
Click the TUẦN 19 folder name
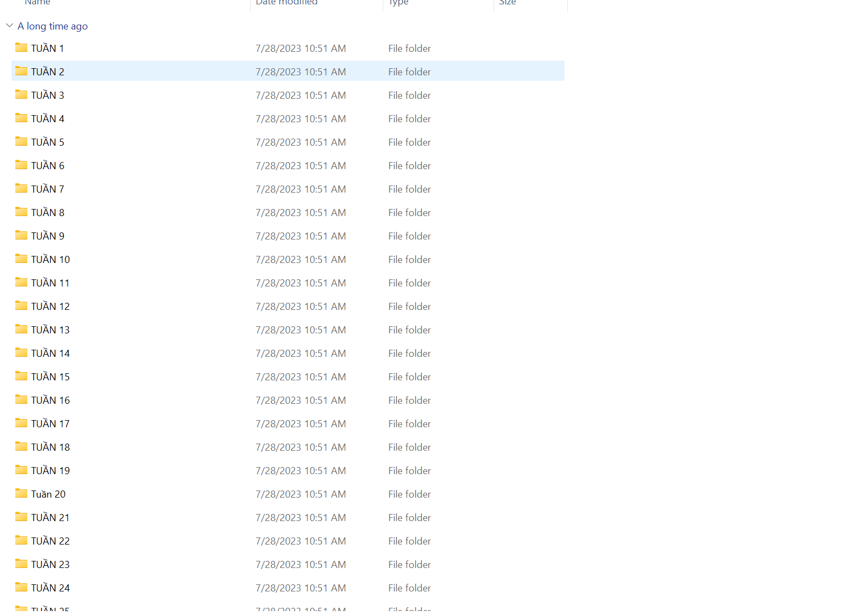pos(50,471)
